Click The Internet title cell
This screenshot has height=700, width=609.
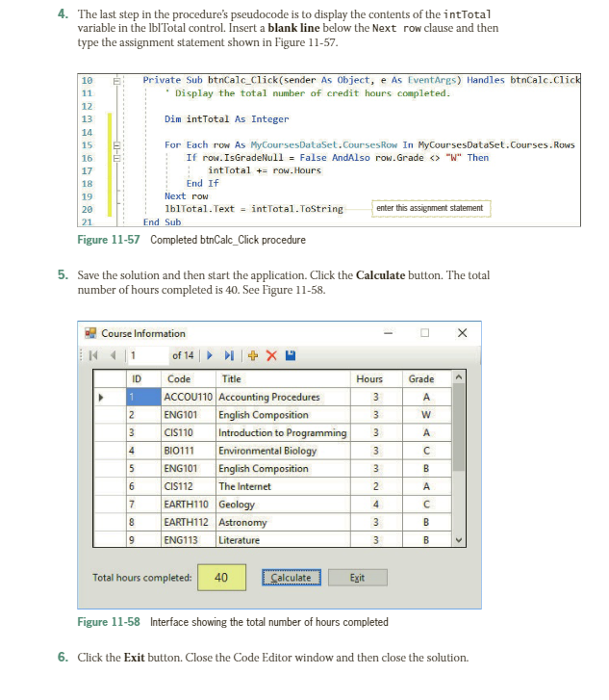(x=283, y=486)
